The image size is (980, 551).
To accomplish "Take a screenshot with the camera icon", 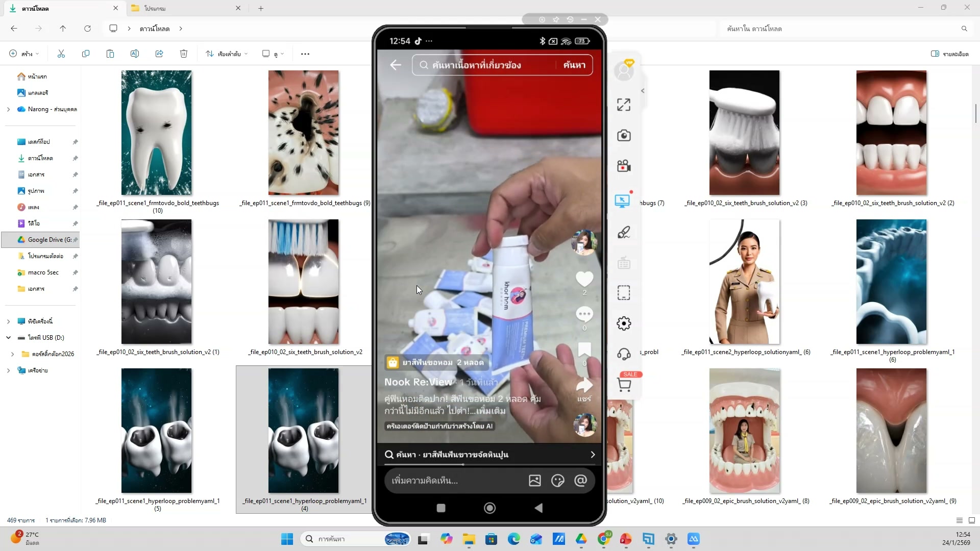I will [x=623, y=136].
